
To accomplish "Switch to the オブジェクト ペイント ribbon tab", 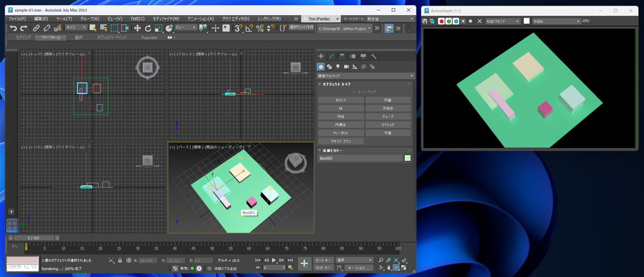I will tap(112, 37).
